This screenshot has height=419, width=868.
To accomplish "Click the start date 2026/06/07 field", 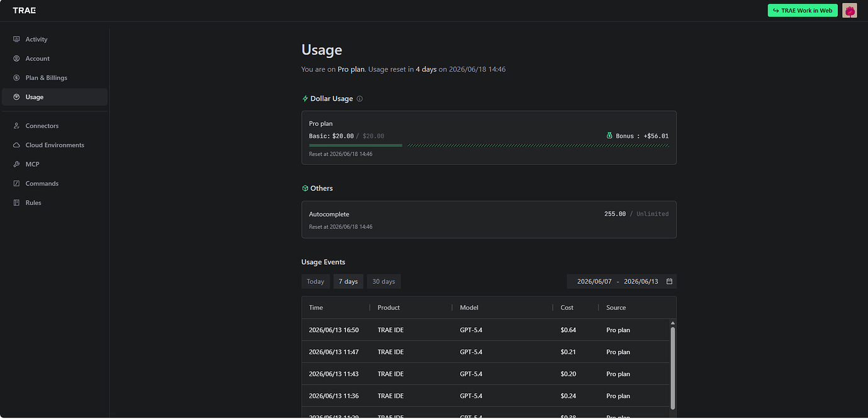I will coord(594,281).
